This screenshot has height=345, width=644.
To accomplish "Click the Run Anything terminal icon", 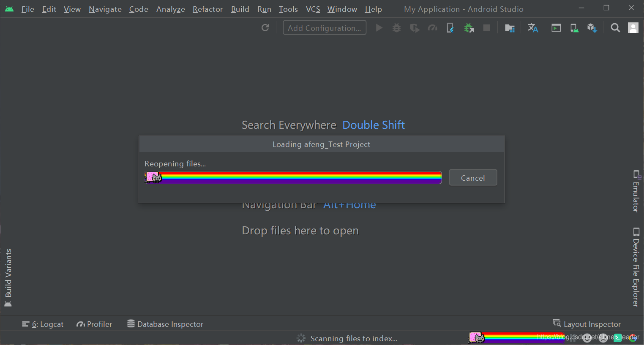I will tap(556, 28).
